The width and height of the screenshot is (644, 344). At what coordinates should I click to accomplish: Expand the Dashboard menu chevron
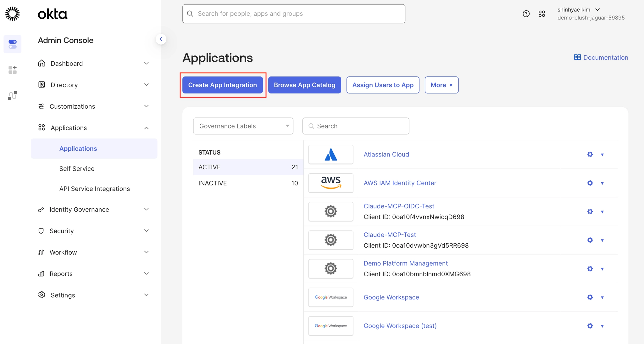pos(146,63)
